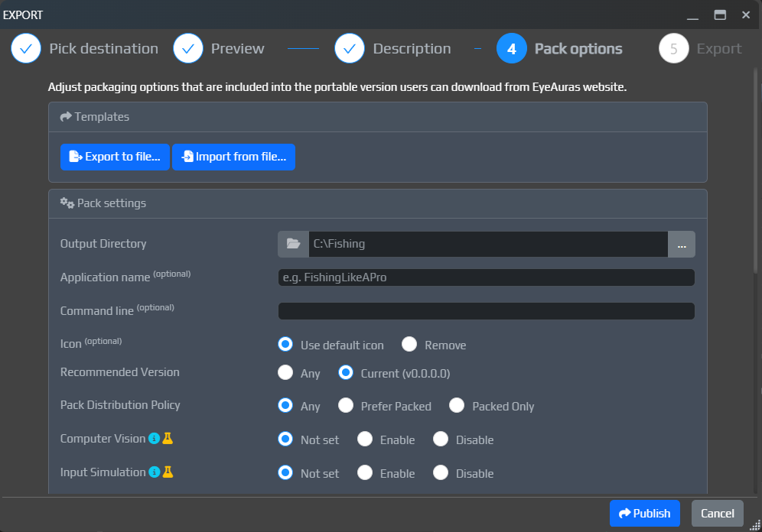Click inside the Application name field

click(487, 277)
